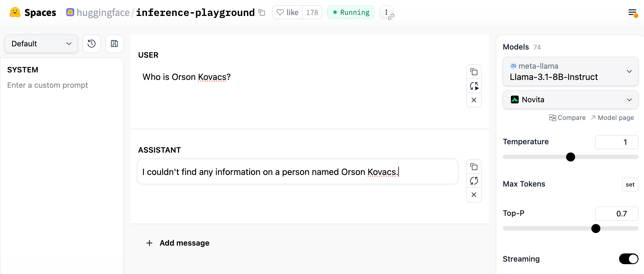Click the Models heading label
This screenshot has width=644, height=274.
[x=516, y=47]
